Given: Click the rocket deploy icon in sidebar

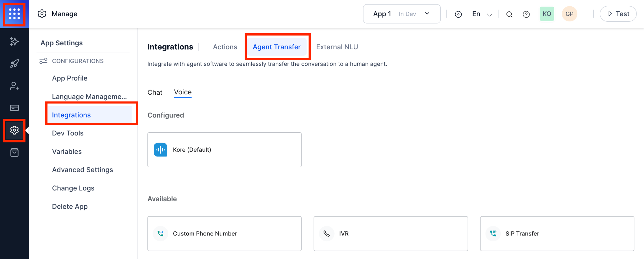Looking at the screenshot, I should [14, 63].
